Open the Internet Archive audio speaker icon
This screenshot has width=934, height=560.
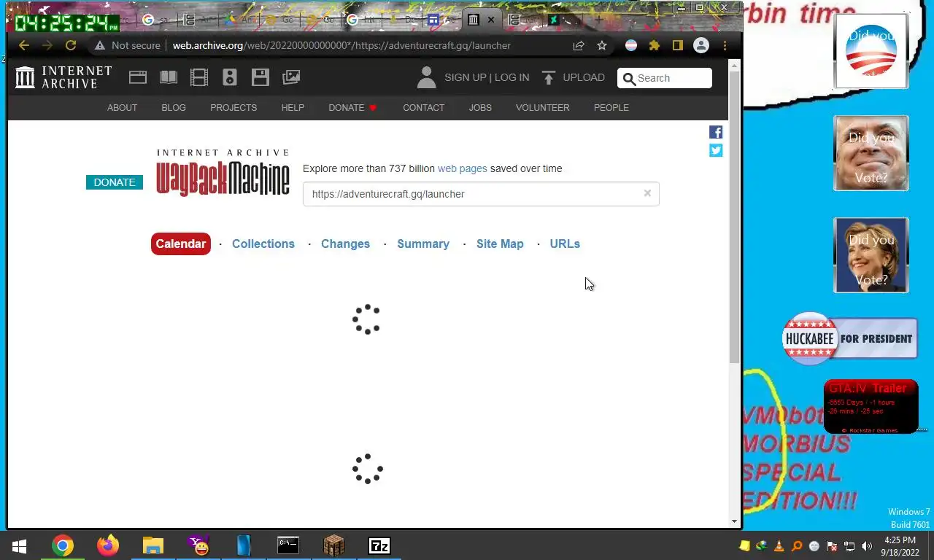pos(230,77)
